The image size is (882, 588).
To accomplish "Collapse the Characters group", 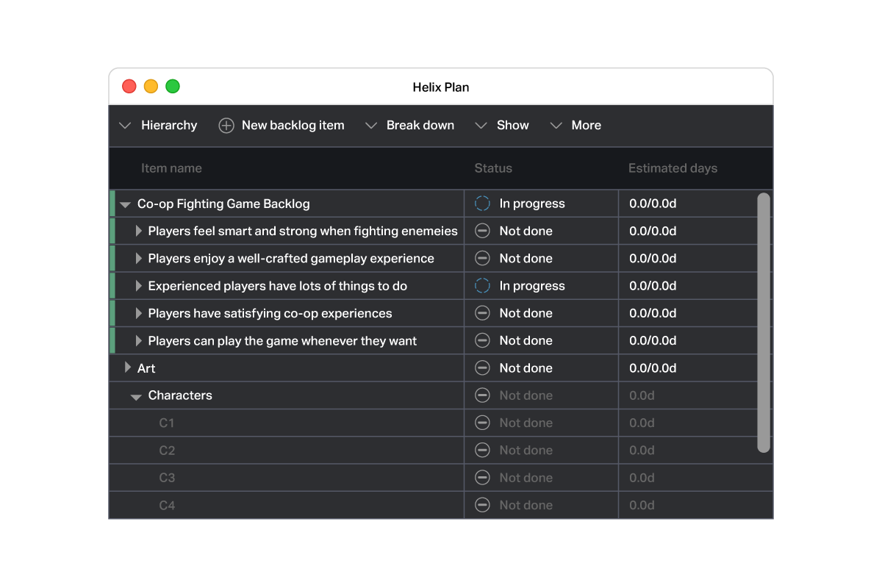I will coord(136,395).
